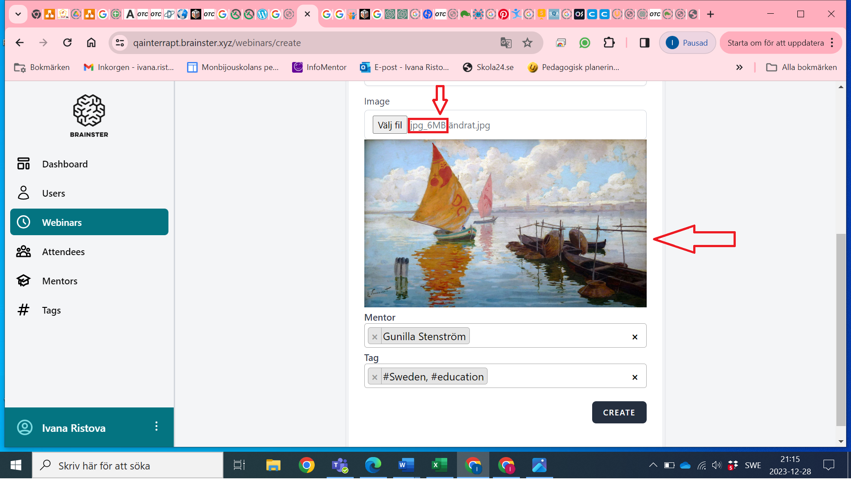Go to the Users section
The width and height of the screenshot is (851, 504).
click(x=53, y=194)
